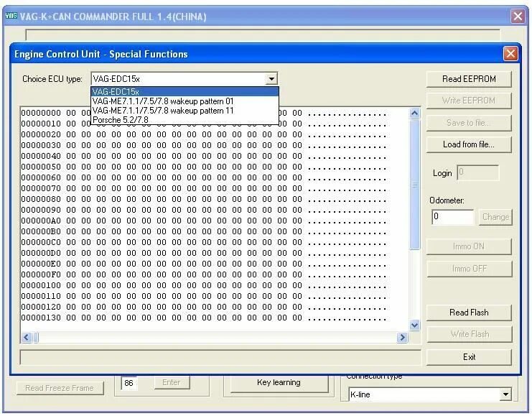The height and width of the screenshot is (416, 532).
Task: Click the Immo OFF button
Action: [469, 269]
